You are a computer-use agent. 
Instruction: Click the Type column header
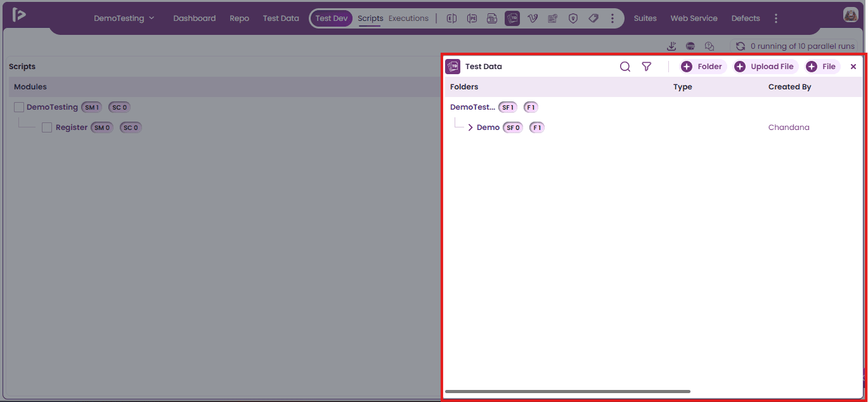pos(683,87)
